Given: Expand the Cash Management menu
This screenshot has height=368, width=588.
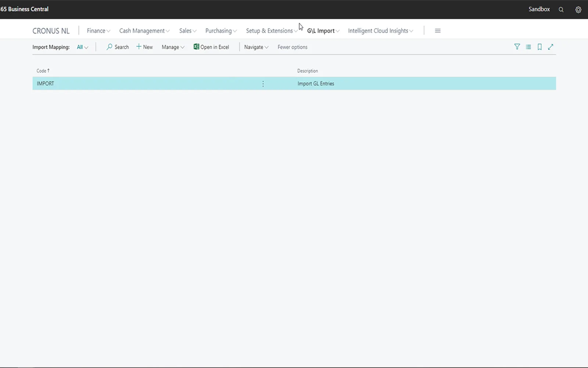Looking at the screenshot, I should point(144,31).
